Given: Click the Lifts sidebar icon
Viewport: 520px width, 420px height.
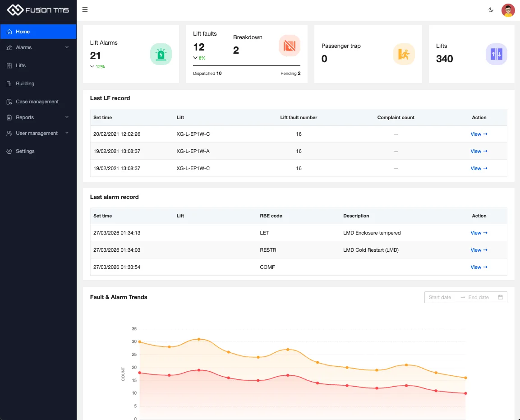Looking at the screenshot, I should [x=9, y=66].
